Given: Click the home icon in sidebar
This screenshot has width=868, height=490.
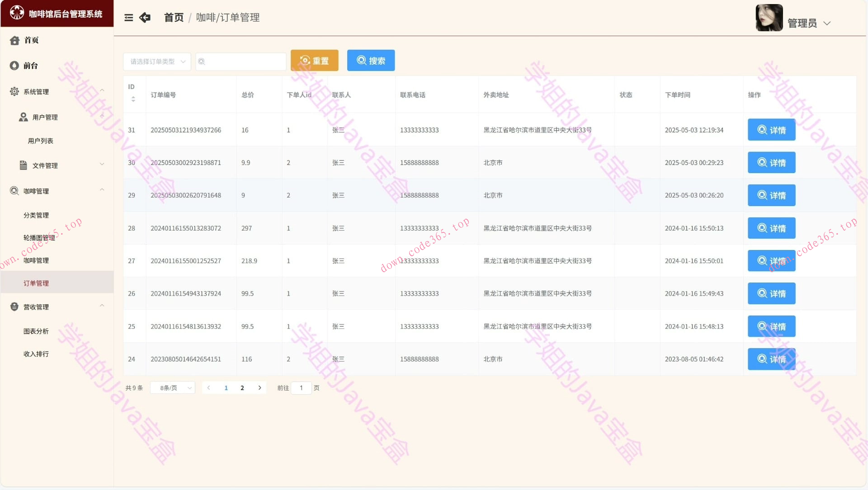Looking at the screenshot, I should coord(14,40).
